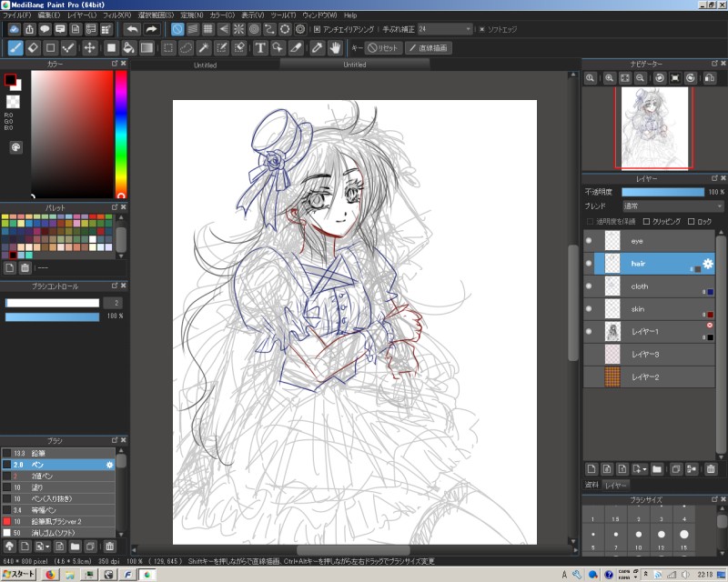
Task: Hide the skin layer
Action: coord(589,308)
